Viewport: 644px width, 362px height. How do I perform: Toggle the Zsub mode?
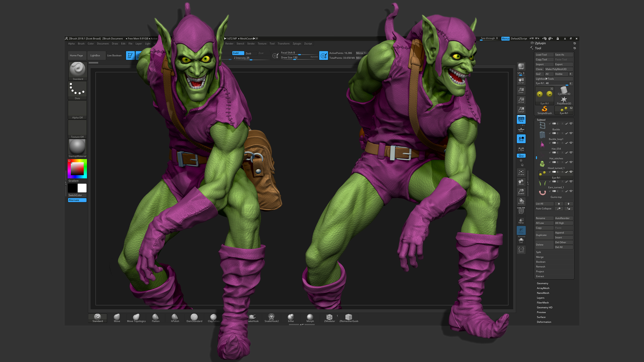tap(251, 53)
